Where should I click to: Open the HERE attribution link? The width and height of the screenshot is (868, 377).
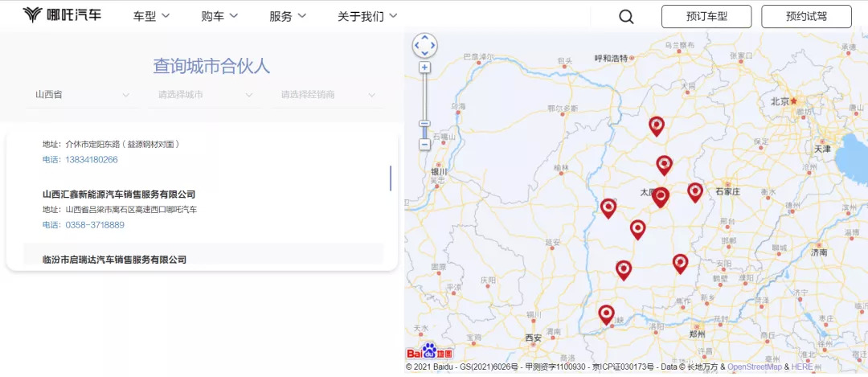coord(802,367)
